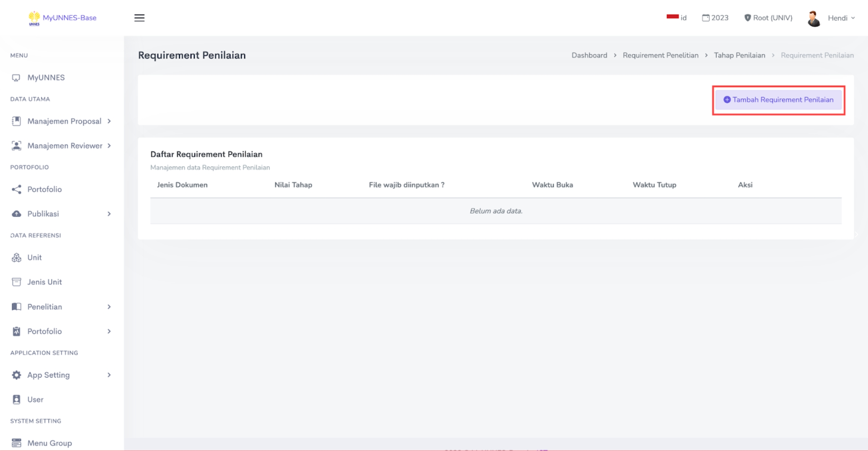868x451 pixels.
Task: Click the Unit cubes icon
Action: tap(16, 257)
